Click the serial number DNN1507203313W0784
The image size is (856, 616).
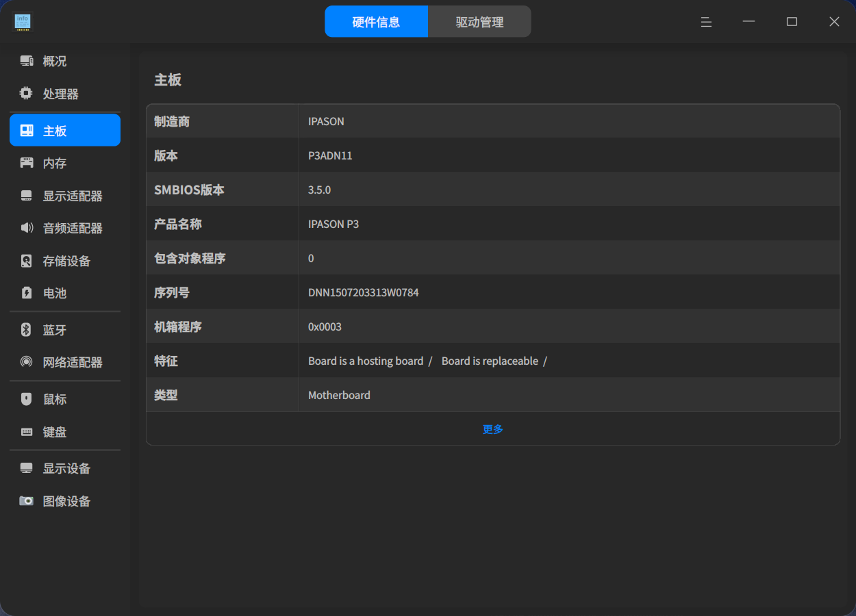coord(364,292)
